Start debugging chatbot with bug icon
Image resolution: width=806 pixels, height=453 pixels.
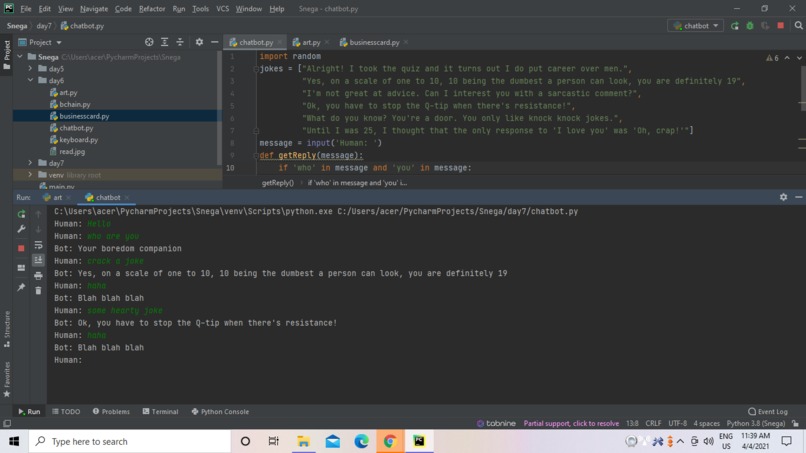pos(750,26)
